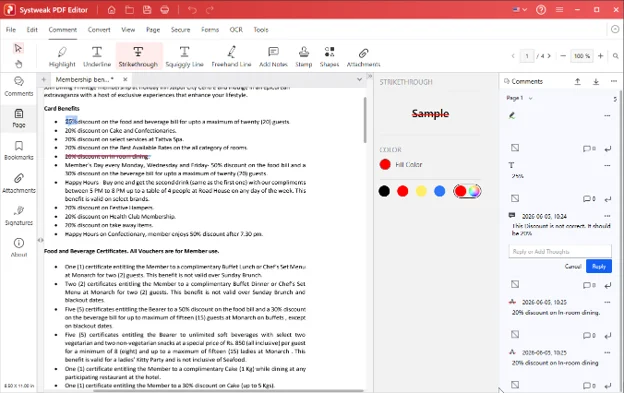Open options for the 25% text comment

pyautogui.click(x=607, y=165)
